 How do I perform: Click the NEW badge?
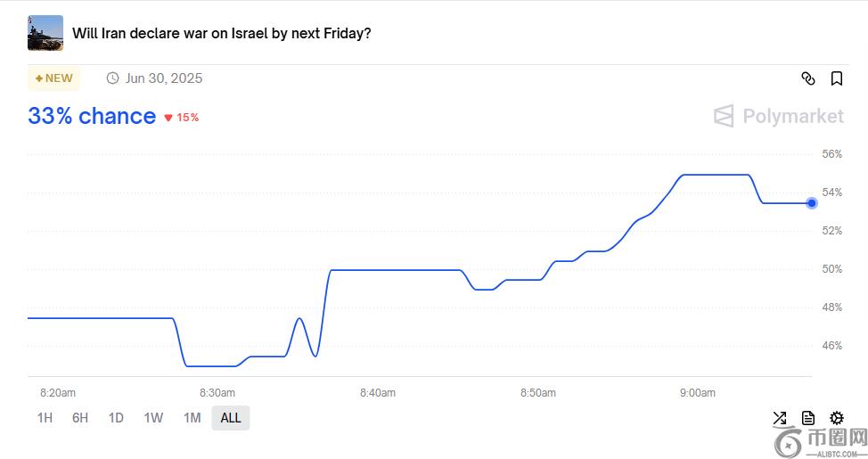click(x=53, y=78)
